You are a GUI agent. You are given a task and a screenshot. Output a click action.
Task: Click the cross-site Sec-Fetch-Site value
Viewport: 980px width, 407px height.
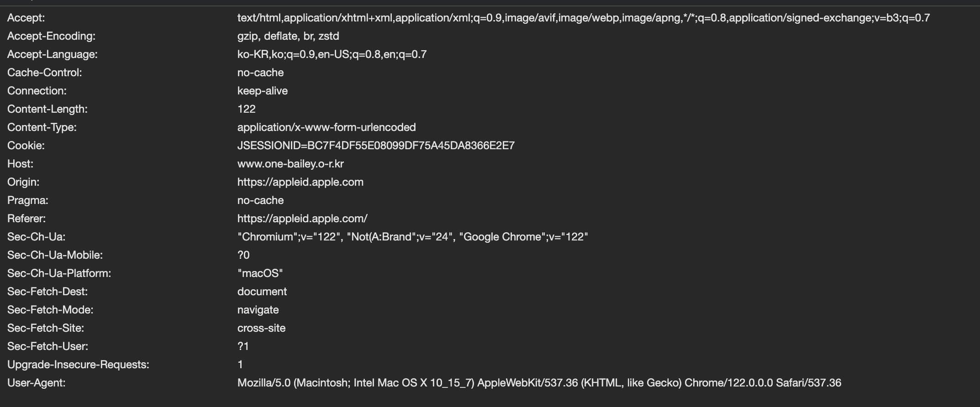[x=261, y=328]
